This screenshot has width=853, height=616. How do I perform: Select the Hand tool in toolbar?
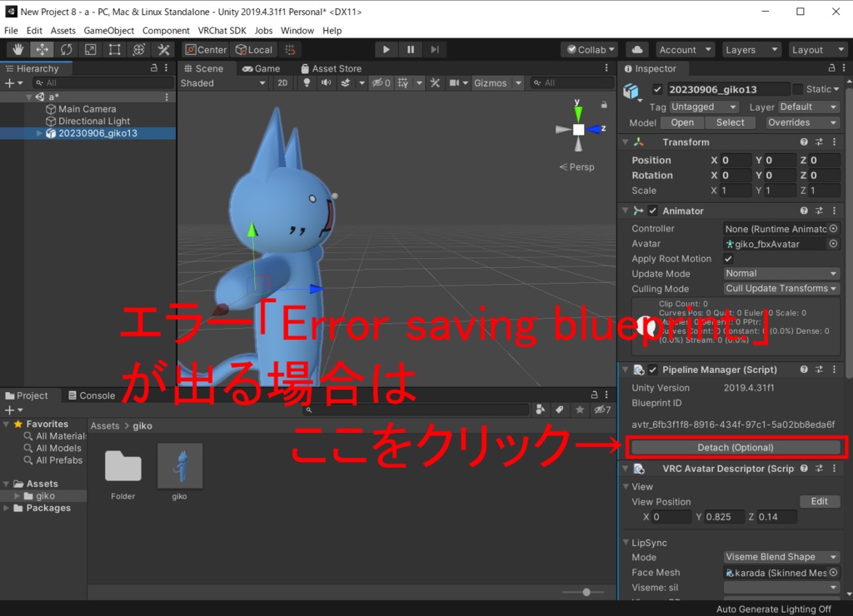pos(18,49)
